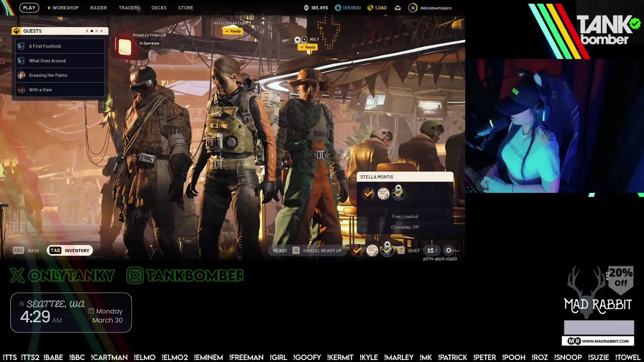Click the ESC key icon
The image size is (644, 362).
[x=18, y=250]
